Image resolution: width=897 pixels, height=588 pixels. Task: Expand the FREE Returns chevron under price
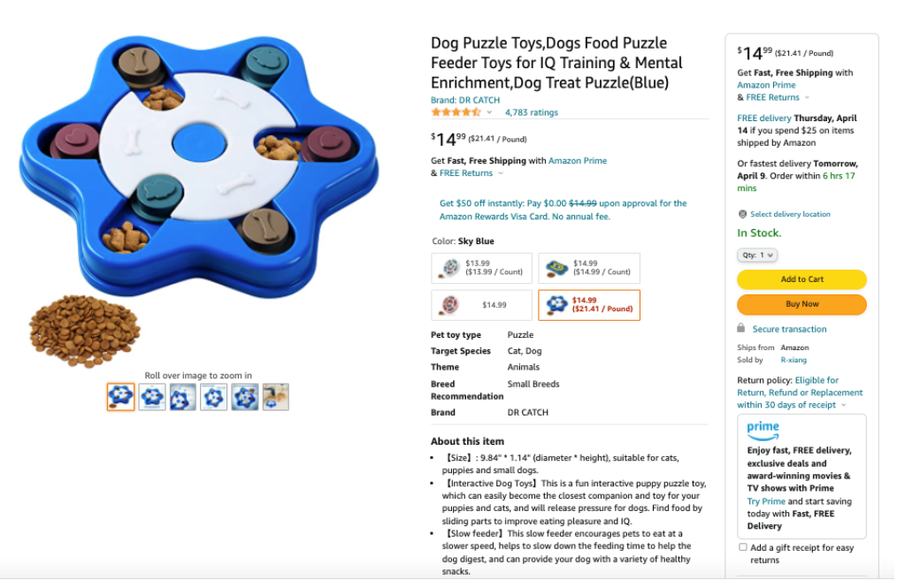[x=501, y=173]
